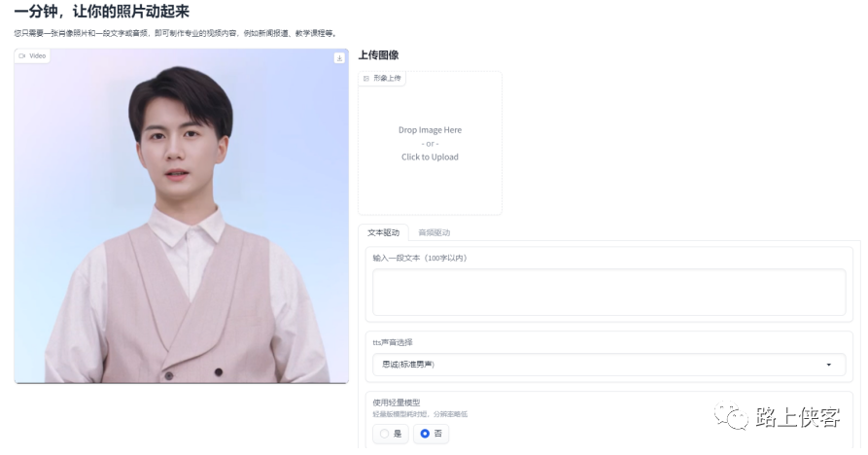Focus the 100字以内 text input box
Viewport: 868px width, 455px height.
[608, 293]
